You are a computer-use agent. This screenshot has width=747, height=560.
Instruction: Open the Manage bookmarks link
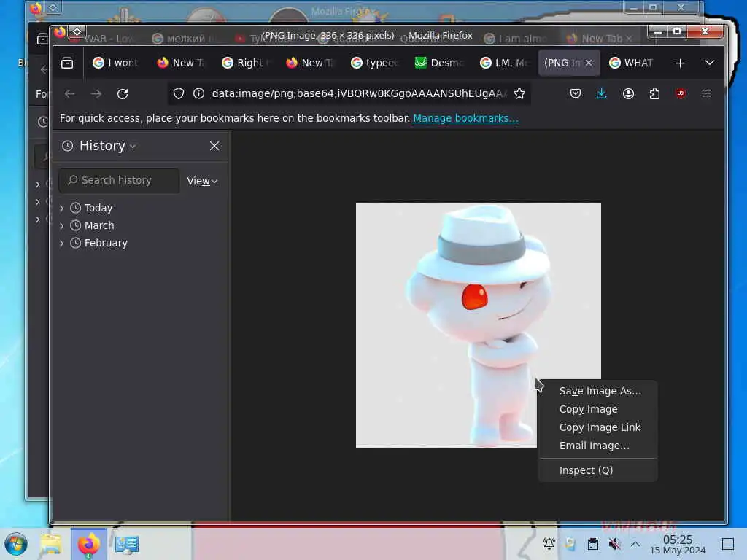click(x=465, y=118)
